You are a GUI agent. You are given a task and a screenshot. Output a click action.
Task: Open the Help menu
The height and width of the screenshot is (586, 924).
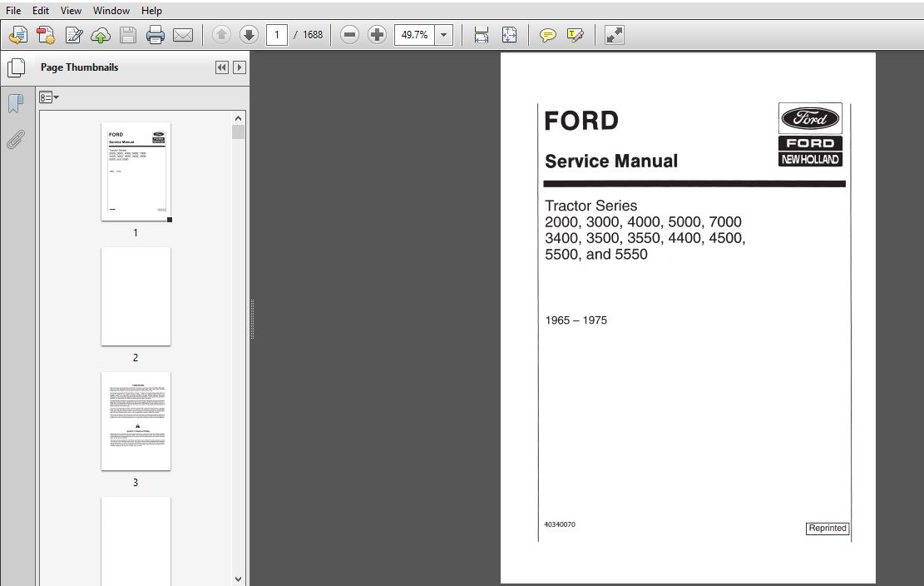pyautogui.click(x=151, y=11)
